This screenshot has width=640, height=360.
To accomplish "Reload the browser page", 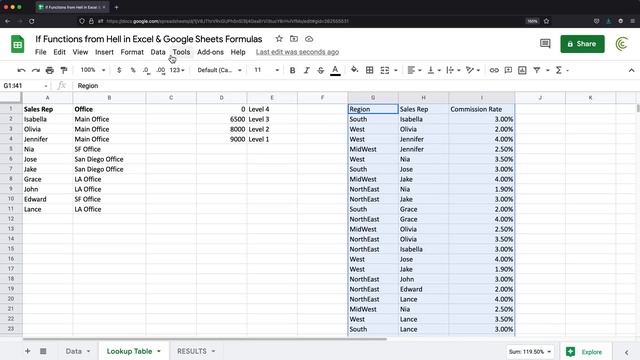I will click(31, 21).
